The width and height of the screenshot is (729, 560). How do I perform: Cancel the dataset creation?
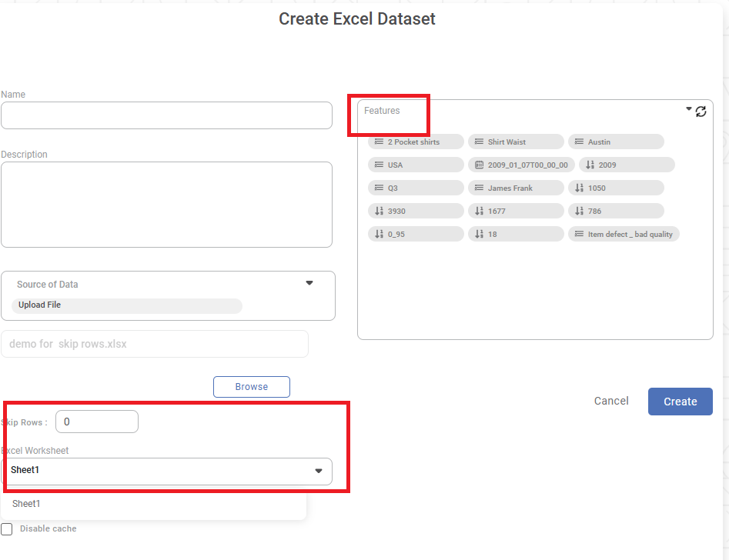pos(611,402)
